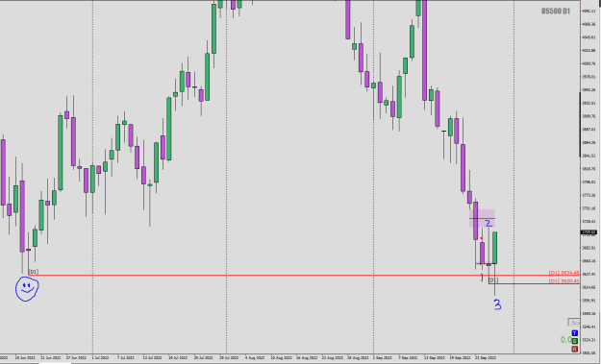The width and height of the screenshot is (601, 364).
Task: Click the green S button
Action: [574, 341]
